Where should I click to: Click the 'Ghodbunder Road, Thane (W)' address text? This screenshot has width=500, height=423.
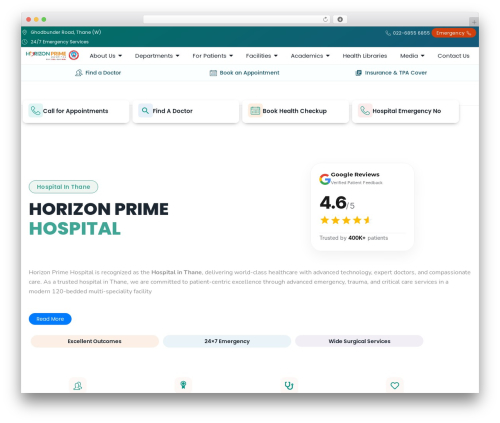coord(66,32)
